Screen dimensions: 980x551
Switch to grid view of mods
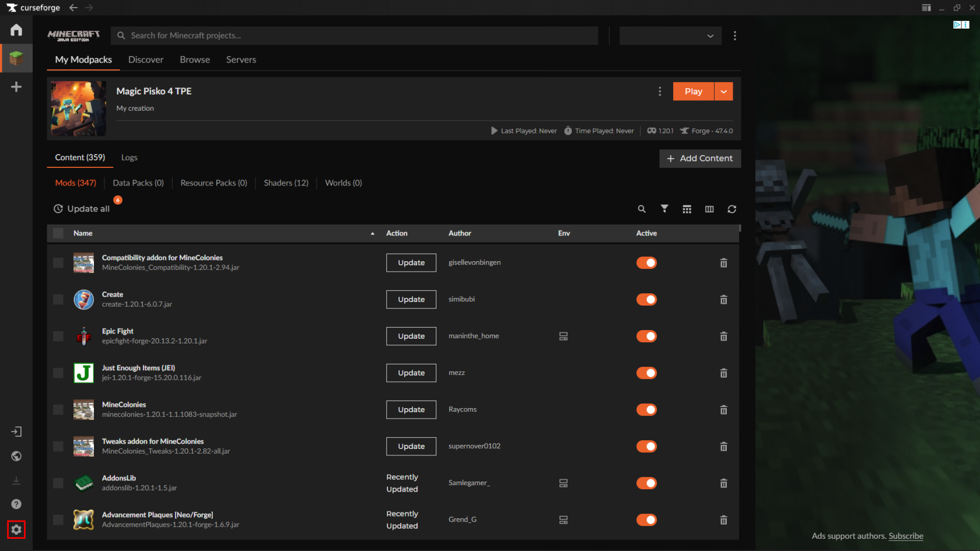point(687,209)
